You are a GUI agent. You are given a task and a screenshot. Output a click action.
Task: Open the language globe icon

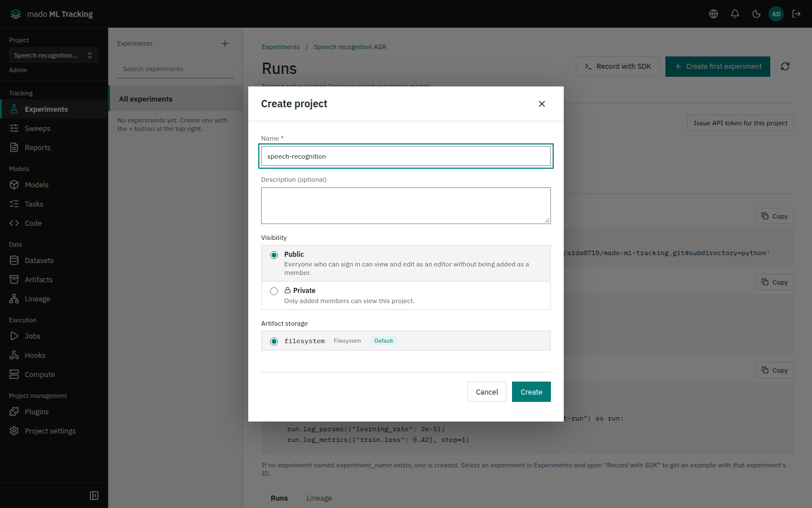[x=713, y=14]
